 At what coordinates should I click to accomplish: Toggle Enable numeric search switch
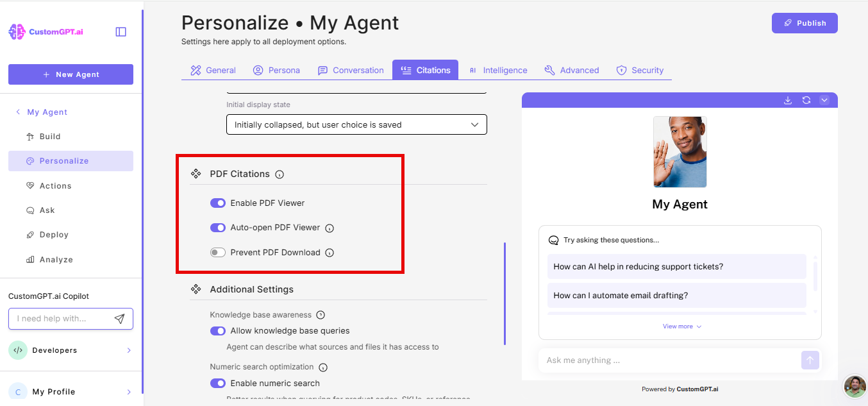point(218,384)
